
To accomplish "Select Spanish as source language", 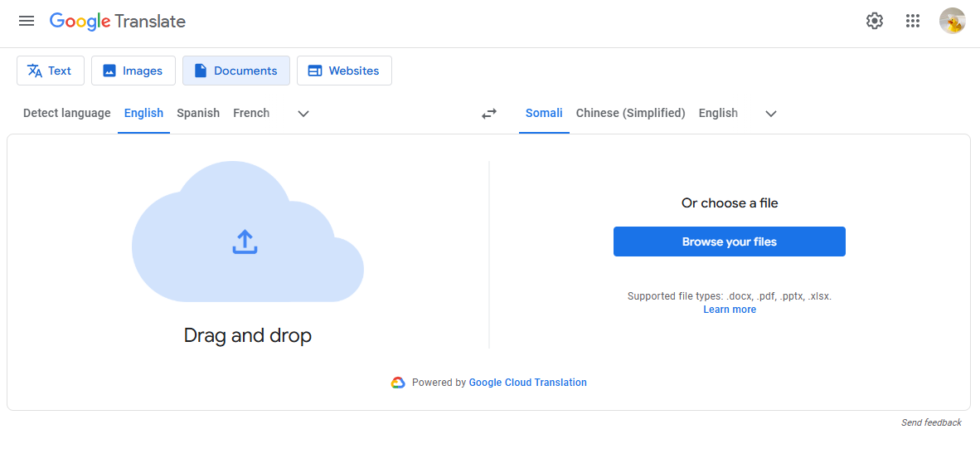I will point(198,113).
